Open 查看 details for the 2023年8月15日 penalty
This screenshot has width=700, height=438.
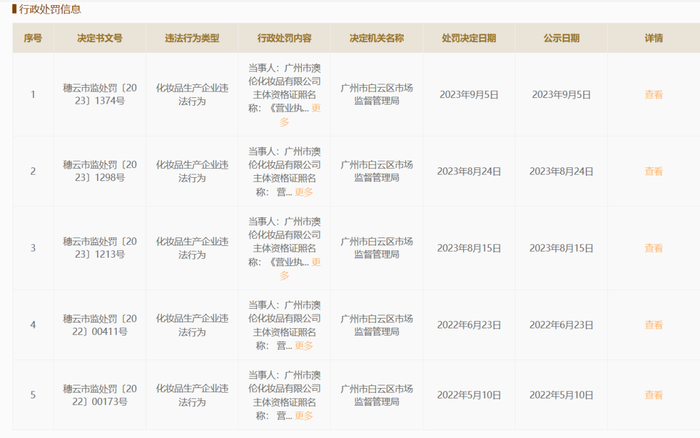654,248
